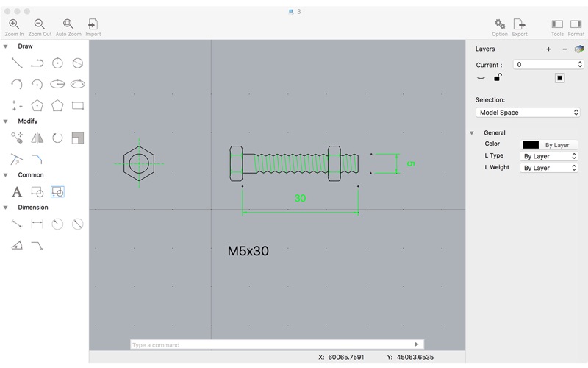This screenshot has width=588, height=368.
Task: Select the Linear dimension tool
Action: click(x=37, y=224)
